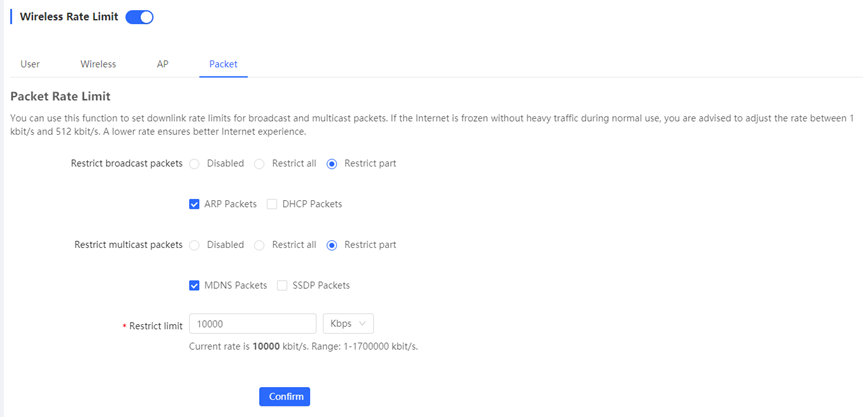Open the Wireless tab

98,64
